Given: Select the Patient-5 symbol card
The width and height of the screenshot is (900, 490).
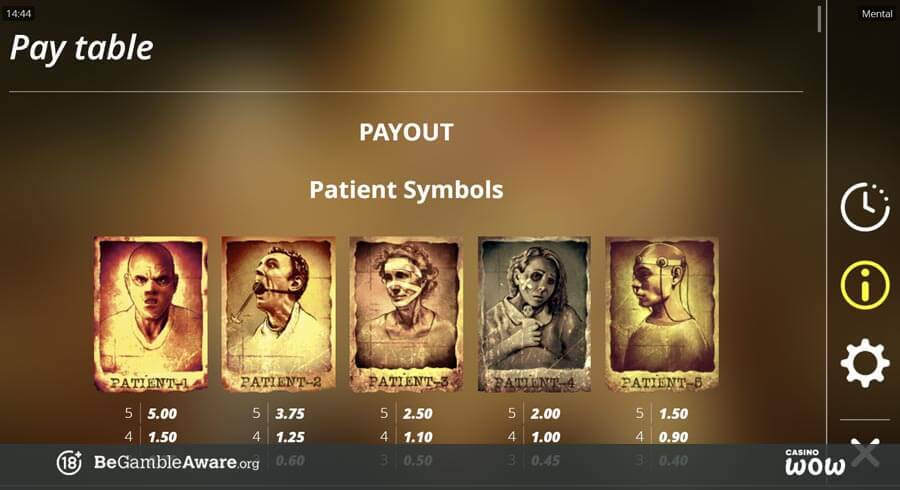Looking at the screenshot, I should pos(662,314).
